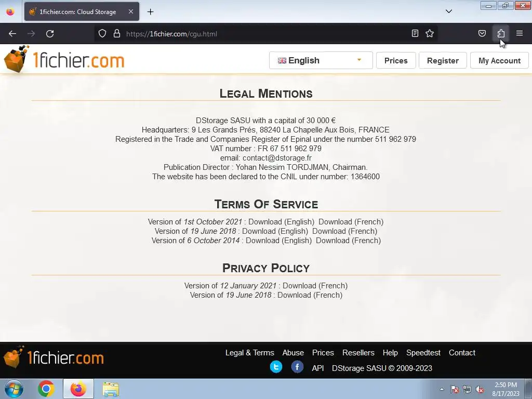This screenshot has width=532, height=399.
Task: Open the Firefox hamburger menu
Action: pos(520,33)
